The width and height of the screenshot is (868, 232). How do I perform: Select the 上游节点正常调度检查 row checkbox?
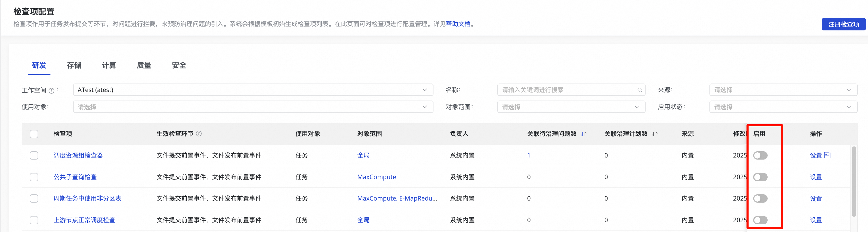[34, 220]
